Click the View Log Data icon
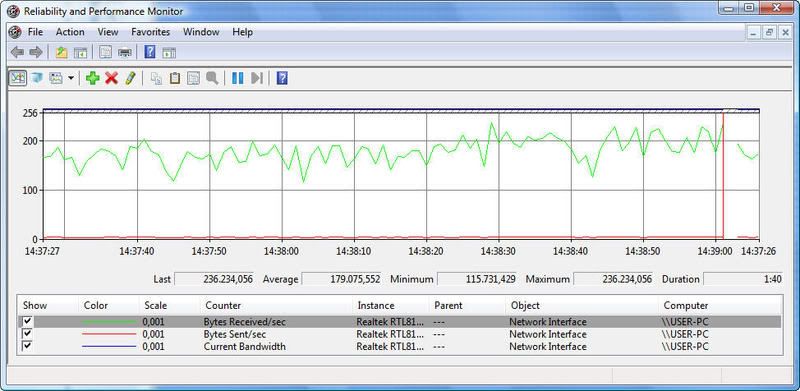 click(x=37, y=78)
